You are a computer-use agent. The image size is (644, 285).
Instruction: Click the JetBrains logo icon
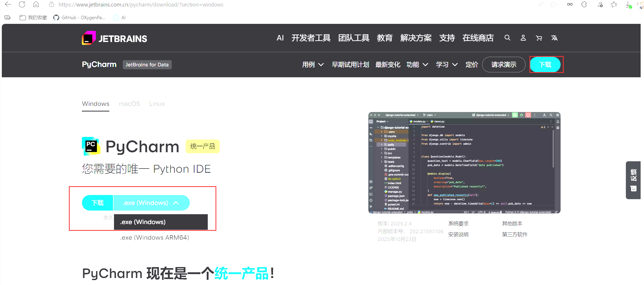click(x=89, y=38)
